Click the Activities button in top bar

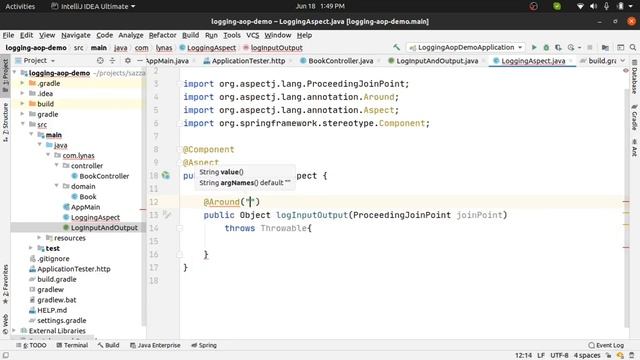[x=20, y=6]
